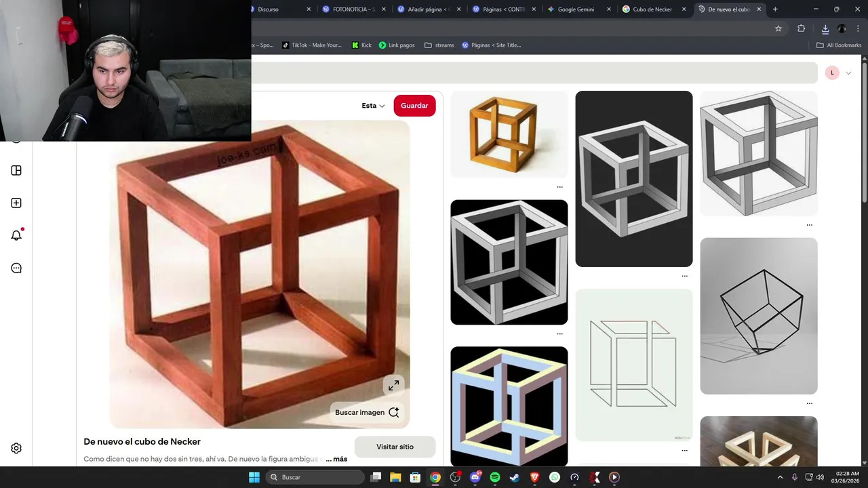Open the Chrome extensions puzzle icon
This screenshot has height=488, width=868.
[x=801, y=28]
